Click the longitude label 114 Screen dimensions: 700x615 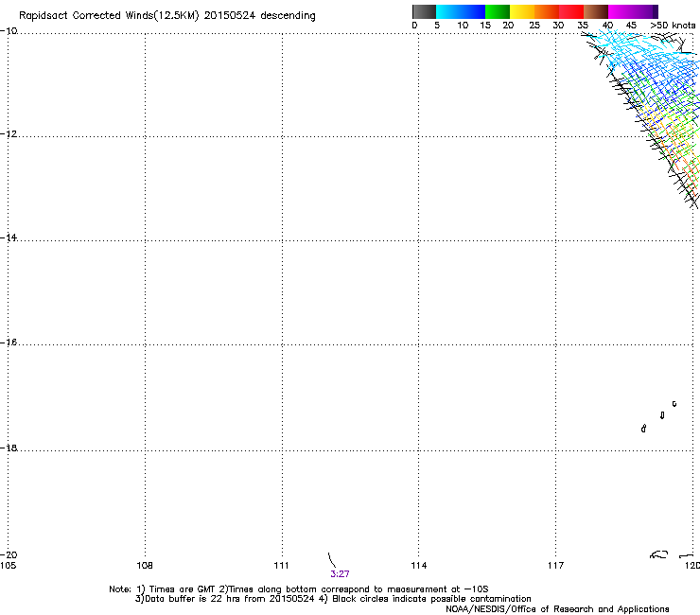pyautogui.click(x=419, y=566)
